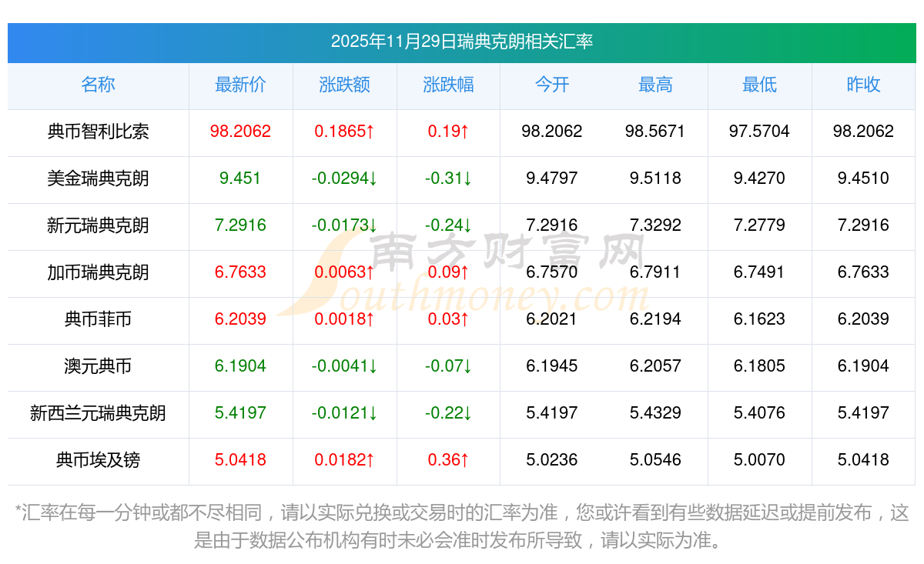Click the 新元瑞典克朗 row name

coord(98,225)
